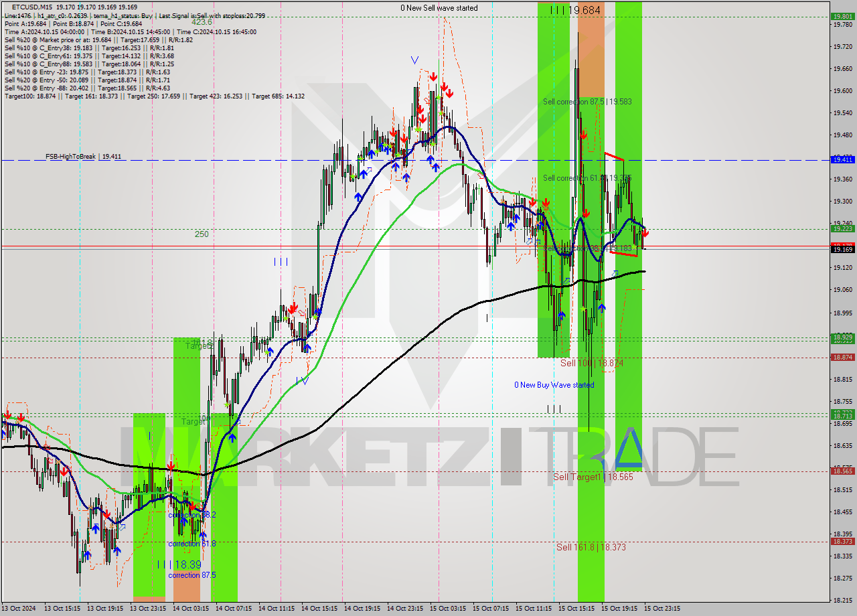Image resolution: width=857 pixels, height=616 pixels.
Task: Select the blue 'correction 61.8' label
Action: [192, 544]
